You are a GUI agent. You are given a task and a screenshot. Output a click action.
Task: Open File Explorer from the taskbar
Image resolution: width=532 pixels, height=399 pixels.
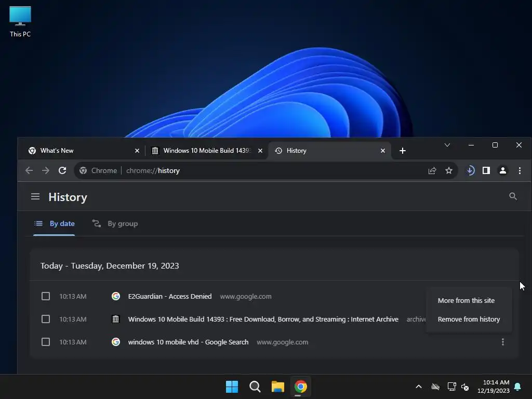click(x=277, y=387)
